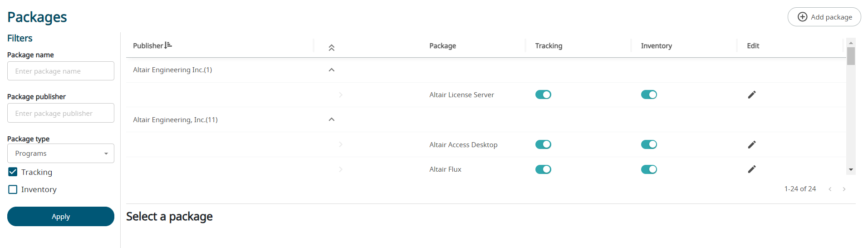Expand the Altair License Server row chevron
Screen dimensions: 868x248
coord(340,94)
